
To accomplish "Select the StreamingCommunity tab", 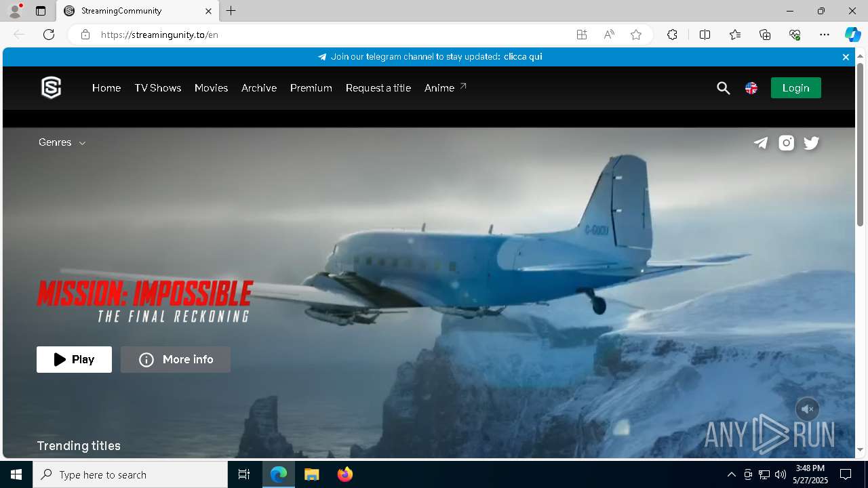I will pos(136,11).
